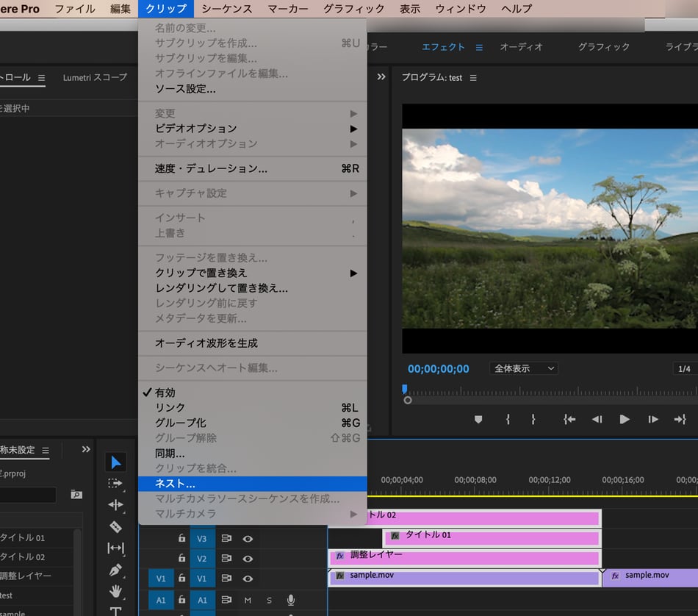Image resolution: width=698 pixels, height=616 pixels.
Task: Click the Program monitor playhead on scrubber
Action: pyautogui.click(x=404, y=390)
